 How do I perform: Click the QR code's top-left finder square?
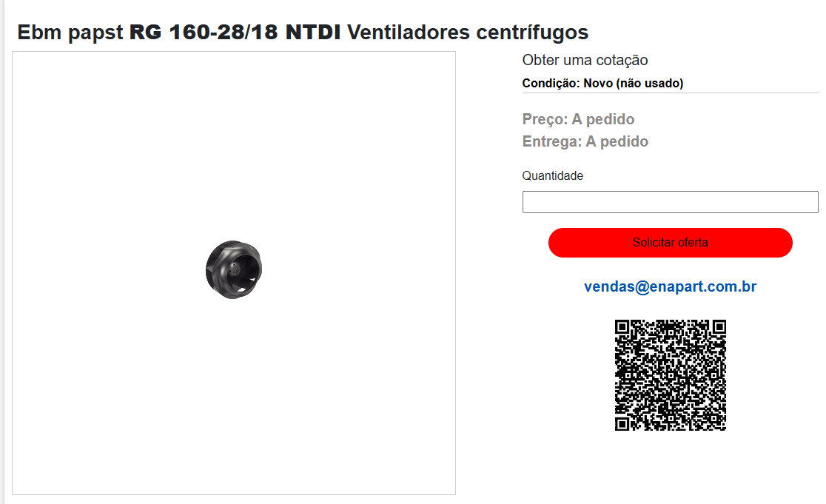[x=622, y=327]
